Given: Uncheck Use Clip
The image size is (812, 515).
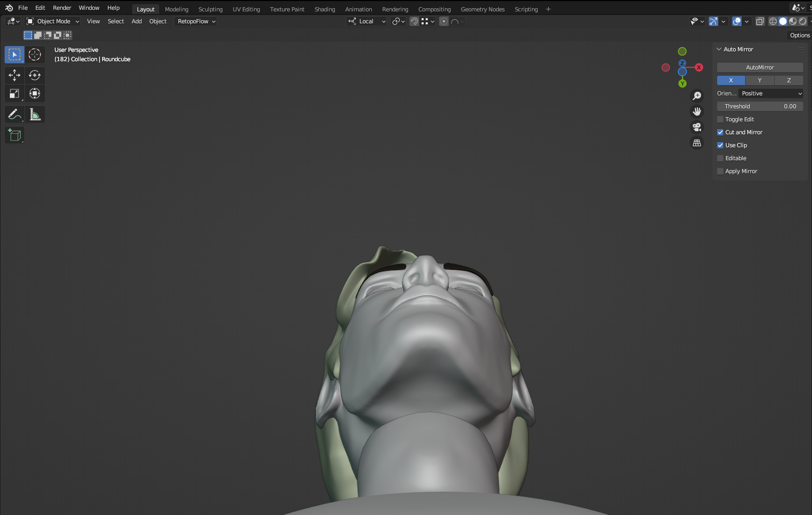Looking at the screenshot, I should tap(720, 145).
